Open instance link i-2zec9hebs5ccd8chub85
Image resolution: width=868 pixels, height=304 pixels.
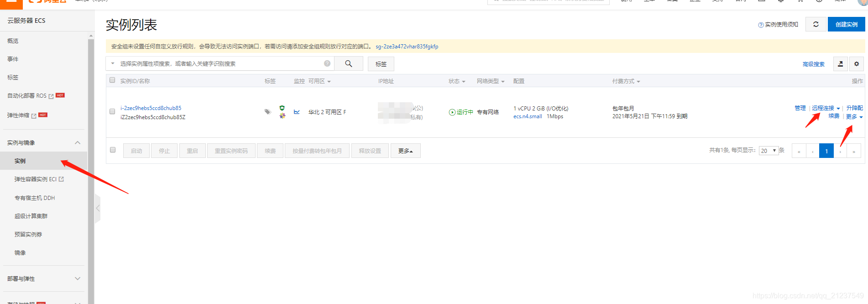151,108
